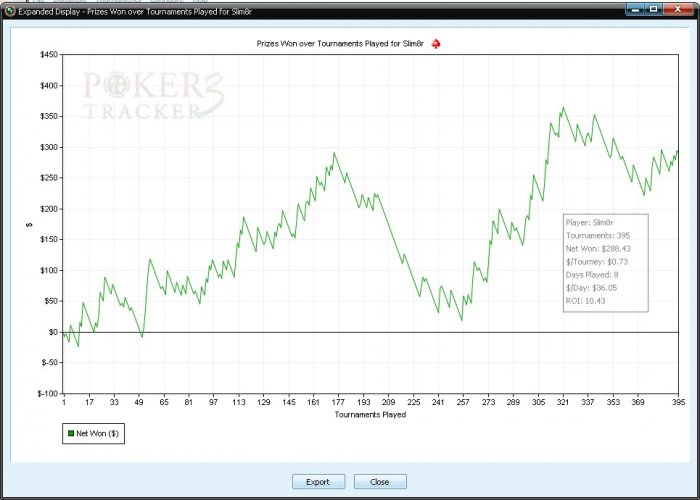Click the $200 y-axis label
Screen dimensions: 700x500
click(49, 208)
